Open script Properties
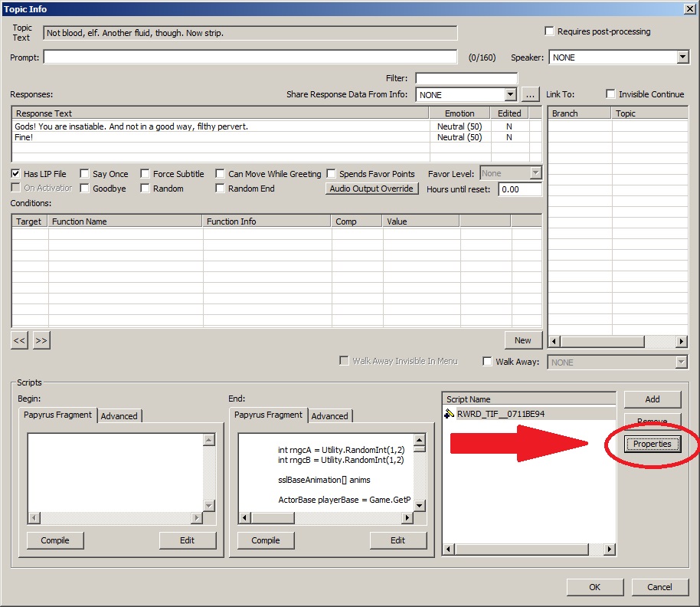The height and width of the screenshot is (607, 700). (x=652, y=445)
